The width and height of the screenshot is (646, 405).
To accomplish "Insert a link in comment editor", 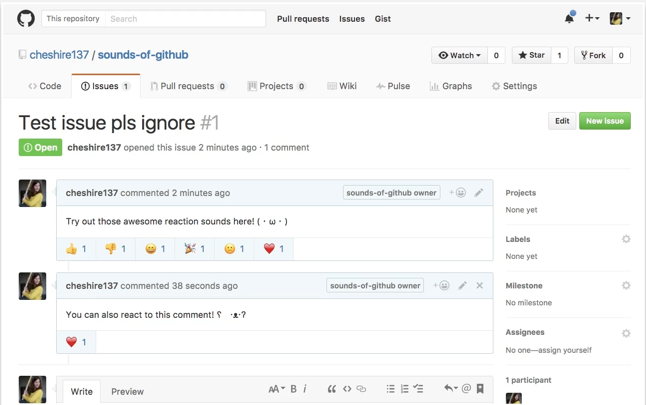I will pyautogui.click(x=361, y=389).
